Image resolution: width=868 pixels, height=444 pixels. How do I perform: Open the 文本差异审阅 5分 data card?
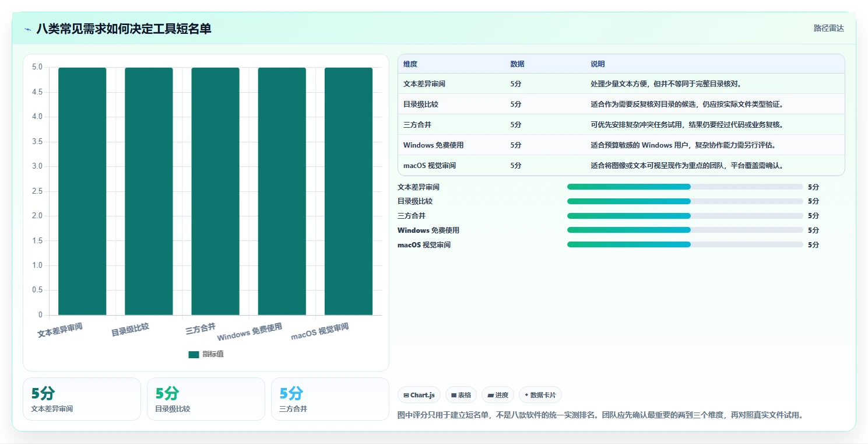point(82,399)
